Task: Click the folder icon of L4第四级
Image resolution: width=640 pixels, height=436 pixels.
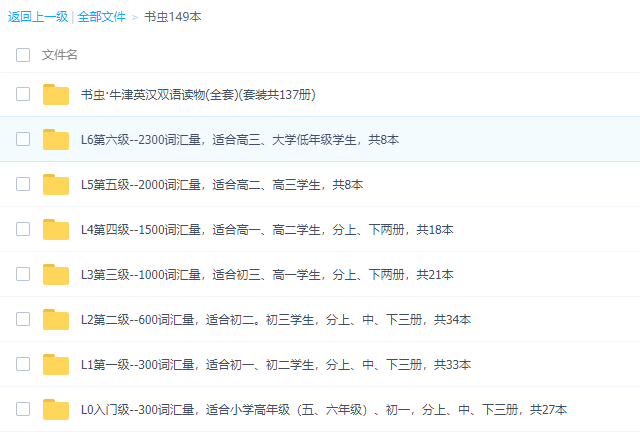Action: (56, 229)
